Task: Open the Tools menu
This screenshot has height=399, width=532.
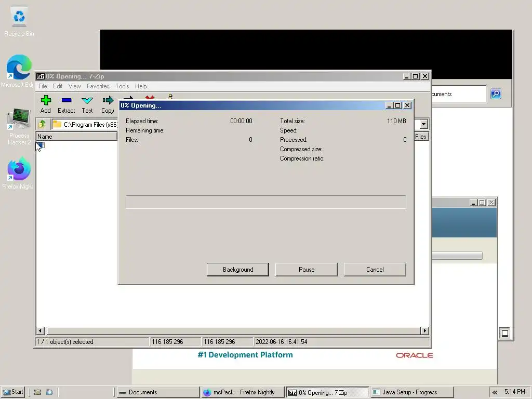Action: click(x=122, y=86)
